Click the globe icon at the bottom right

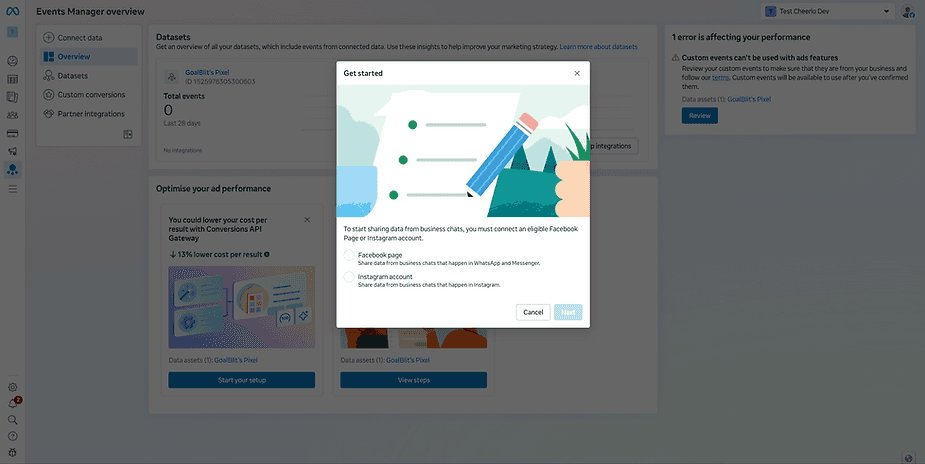(908, 458)
